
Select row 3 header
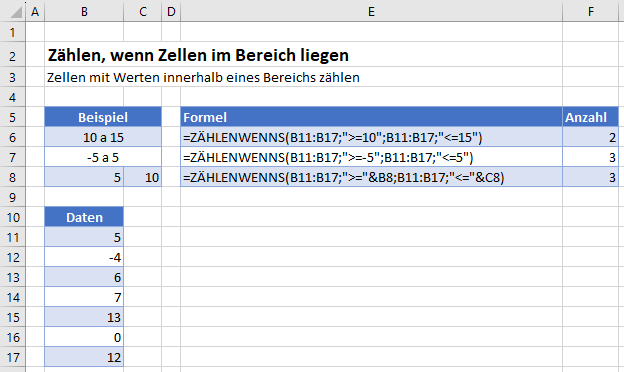coord(13,77)
